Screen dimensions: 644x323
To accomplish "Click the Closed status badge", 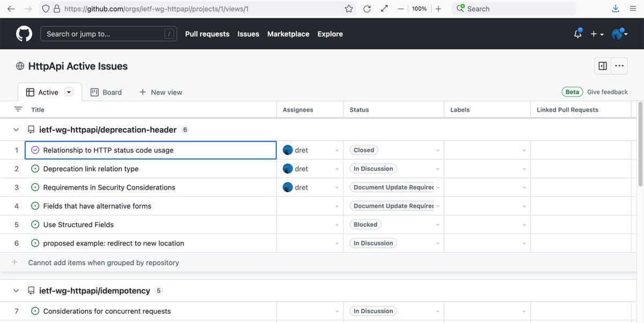I will [364, 150].
